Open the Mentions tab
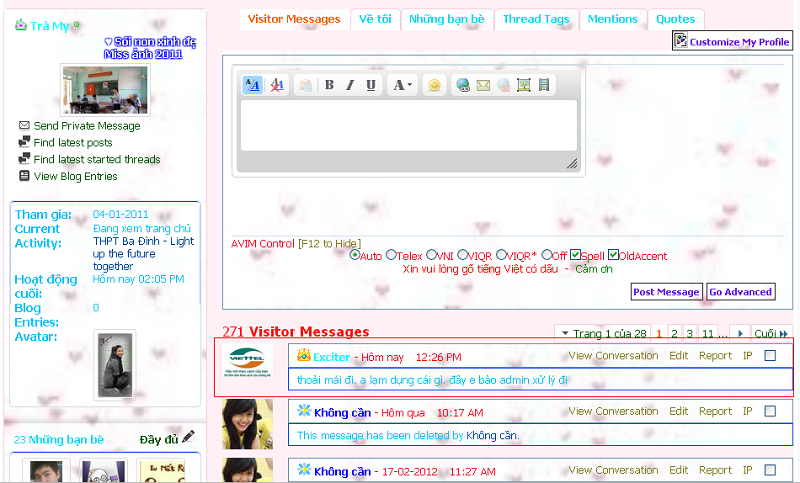This screenshot has width=800, height=483. pos(612,19)
